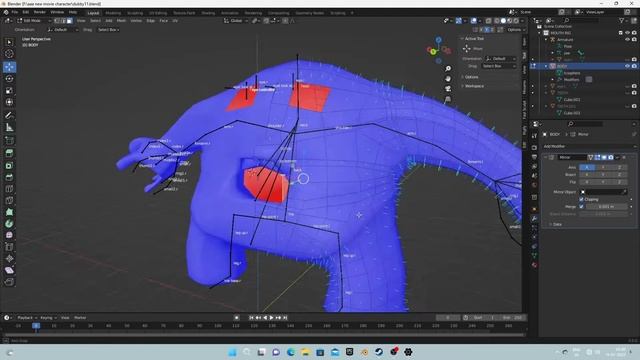
Task: Select the Shrink/Fatten tool
Action: click(x=9, y=258)
